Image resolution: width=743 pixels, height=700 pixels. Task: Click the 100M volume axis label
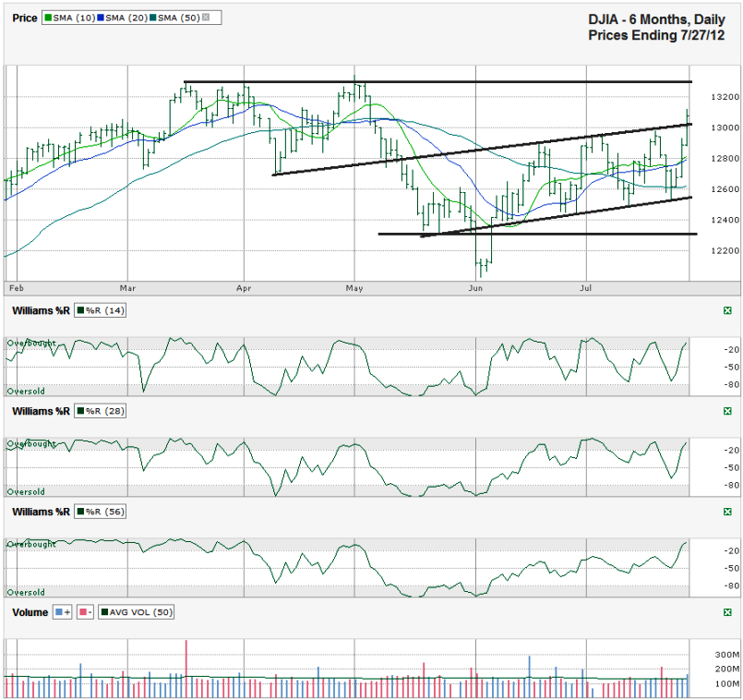click(727, 684)
